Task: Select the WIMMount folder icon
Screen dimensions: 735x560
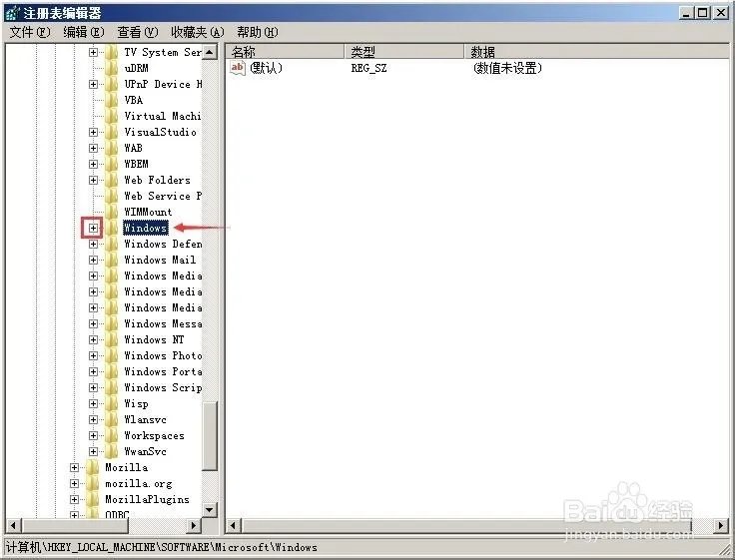Action: [x=112, y=212]
